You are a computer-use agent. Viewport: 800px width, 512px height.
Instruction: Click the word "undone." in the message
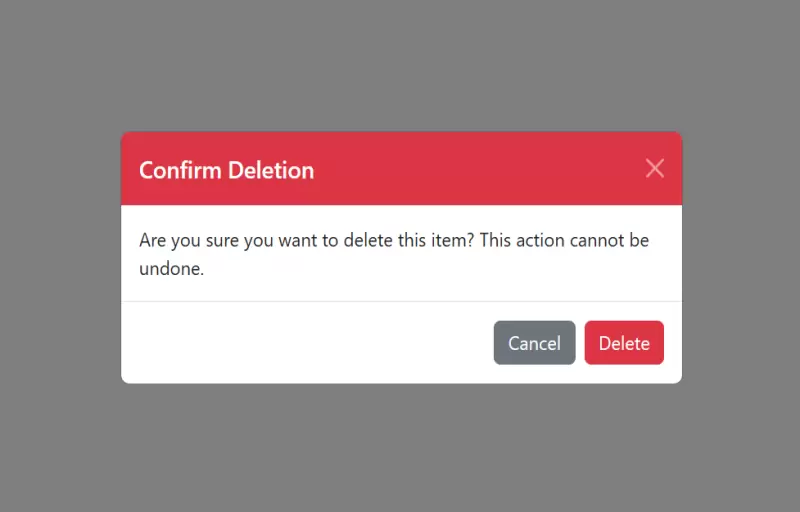click(x=171, y=269)
